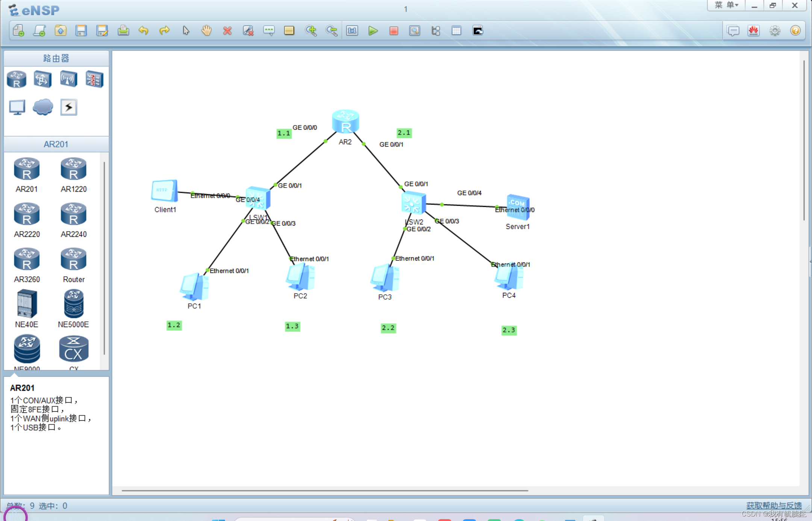Select the switch device category icon

tap(42, 79)
